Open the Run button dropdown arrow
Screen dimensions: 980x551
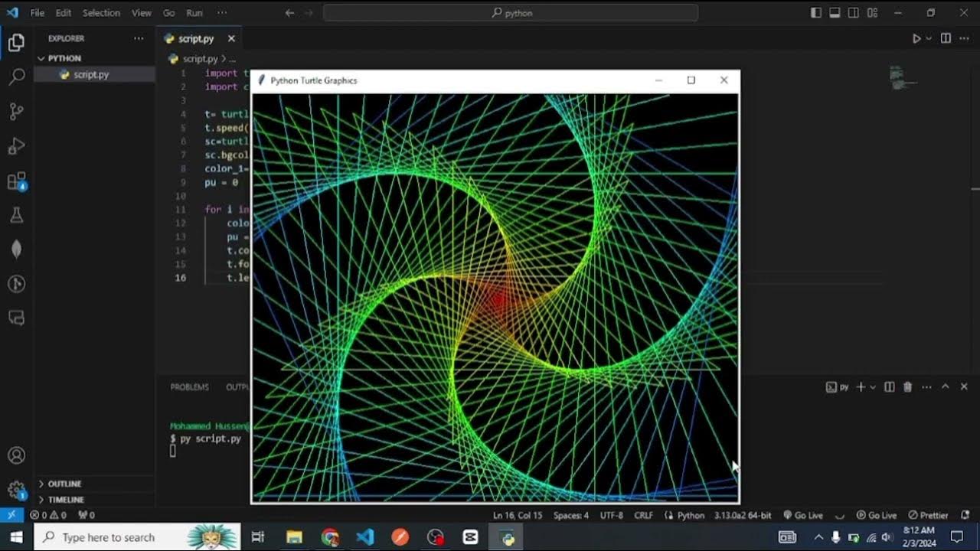tap(929, 38)
